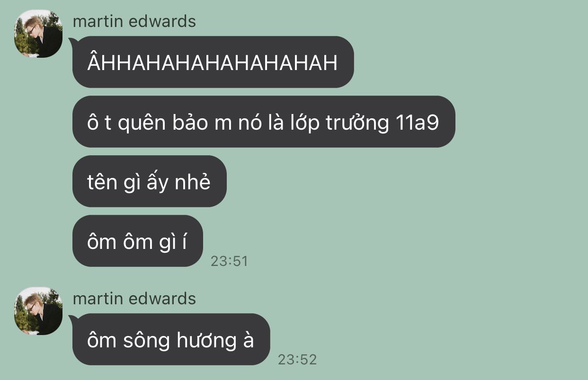
Task: Select the "ÂHHAHAHAHAHAHAHAH" message bubble
Action: (x=213, y=62)
